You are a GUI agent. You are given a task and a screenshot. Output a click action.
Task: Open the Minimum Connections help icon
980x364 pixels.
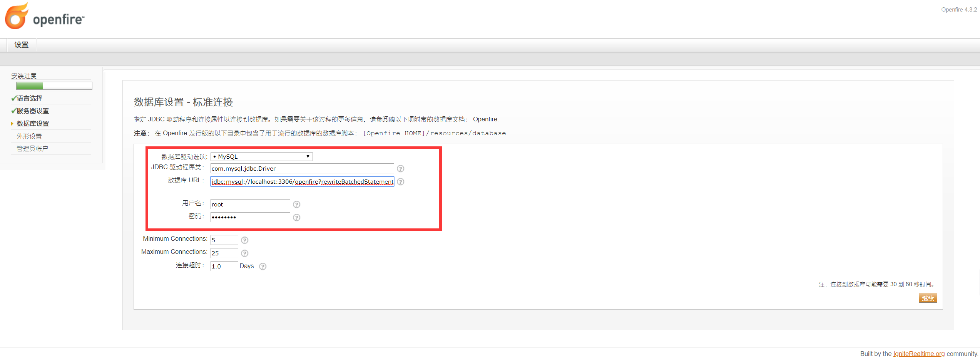244,240
